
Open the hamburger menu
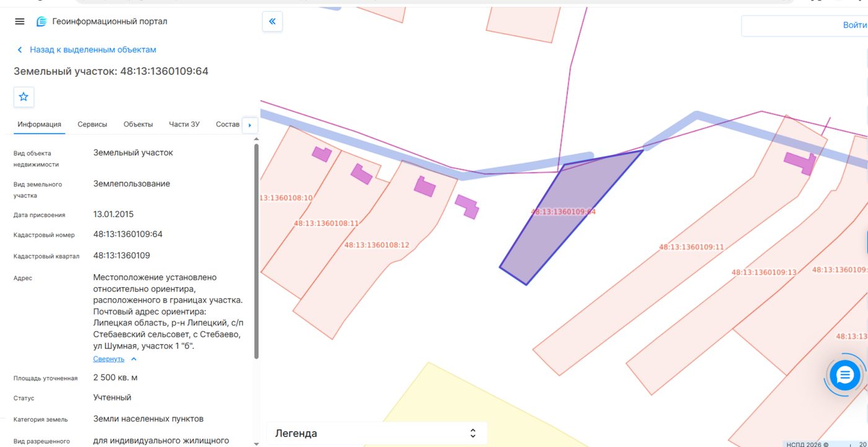[20, 22]
